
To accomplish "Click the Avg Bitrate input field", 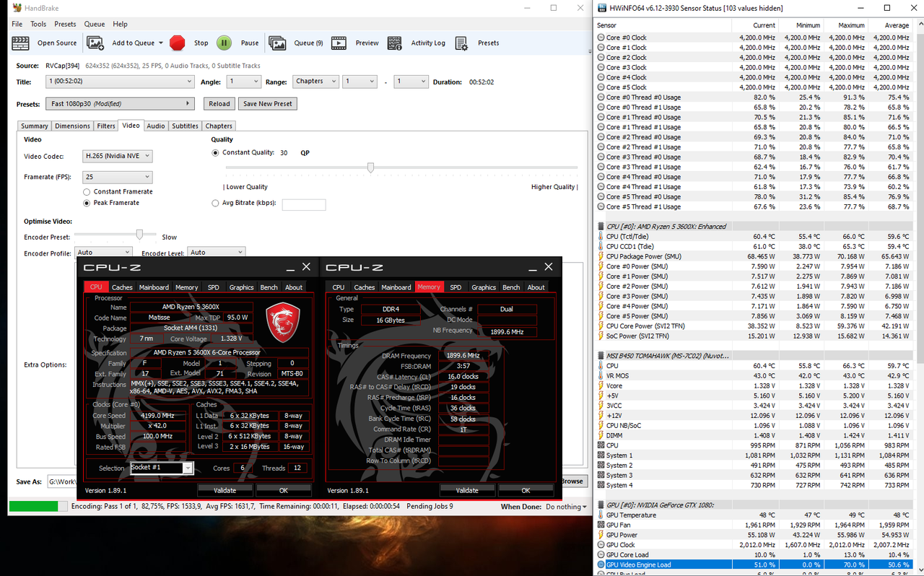I will (304, 205).
